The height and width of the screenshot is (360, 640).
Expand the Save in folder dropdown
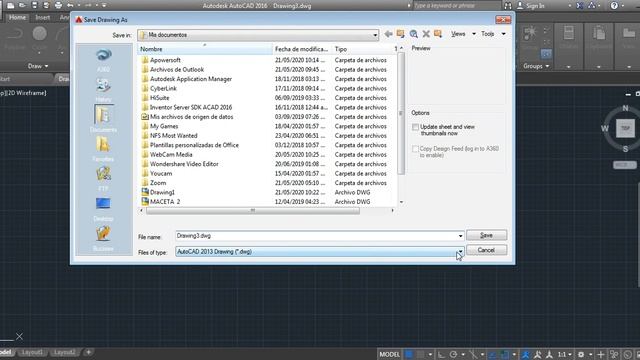[x=375, y=35]
